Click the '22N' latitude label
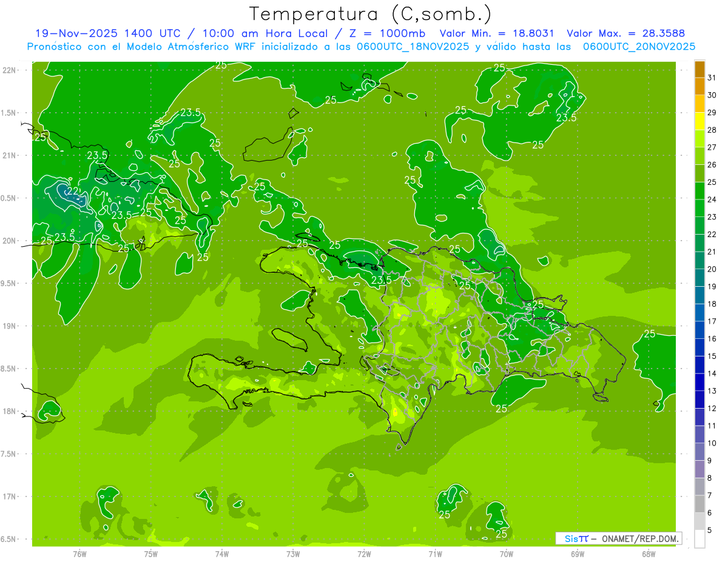Image resolution: width=728 pixels, height=562 pixels. [x=10, y=70]
